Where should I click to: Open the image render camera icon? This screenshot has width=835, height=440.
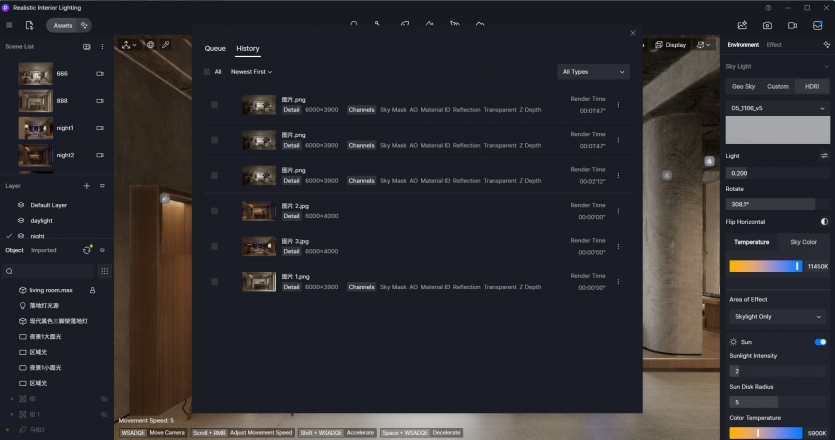[767, 25]
